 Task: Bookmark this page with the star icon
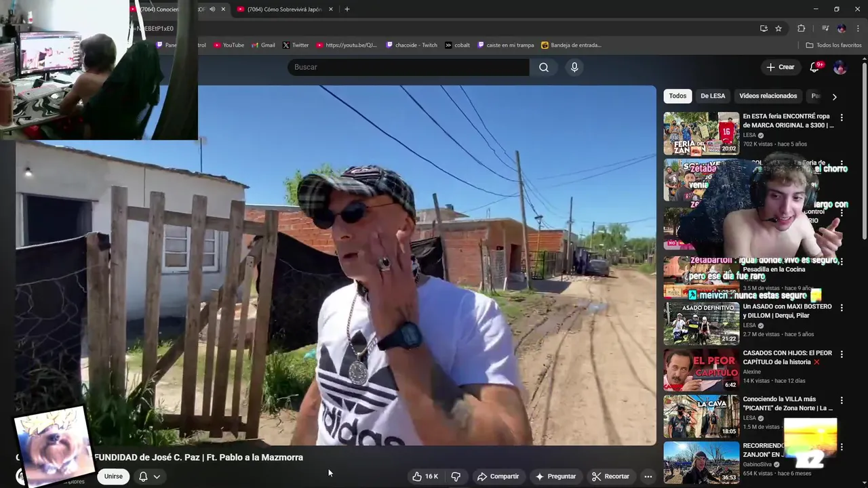[x=778, y=28]
